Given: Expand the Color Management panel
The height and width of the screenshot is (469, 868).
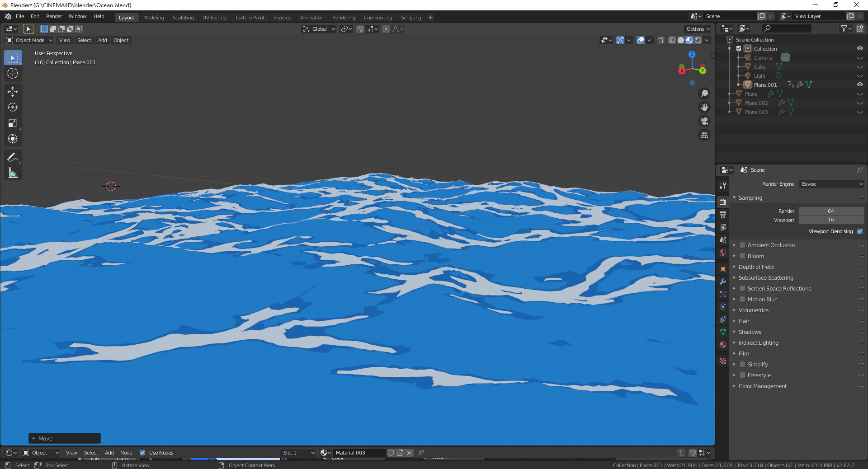Looking at the screenshot, I should (762, 386).
